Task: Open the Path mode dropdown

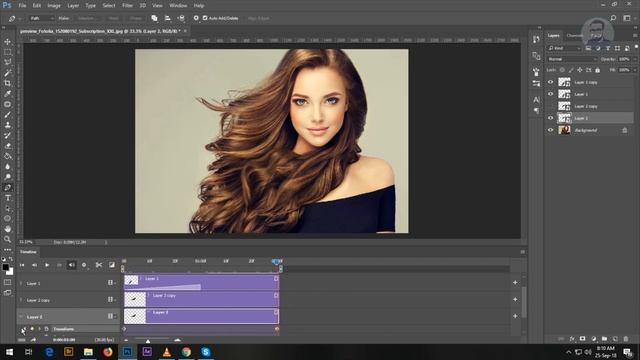Action: point(41,18)
